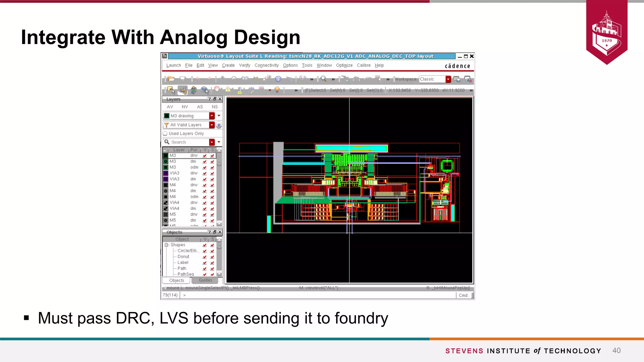Click the save workspace icon beside Classic

[x=457, y=79]
